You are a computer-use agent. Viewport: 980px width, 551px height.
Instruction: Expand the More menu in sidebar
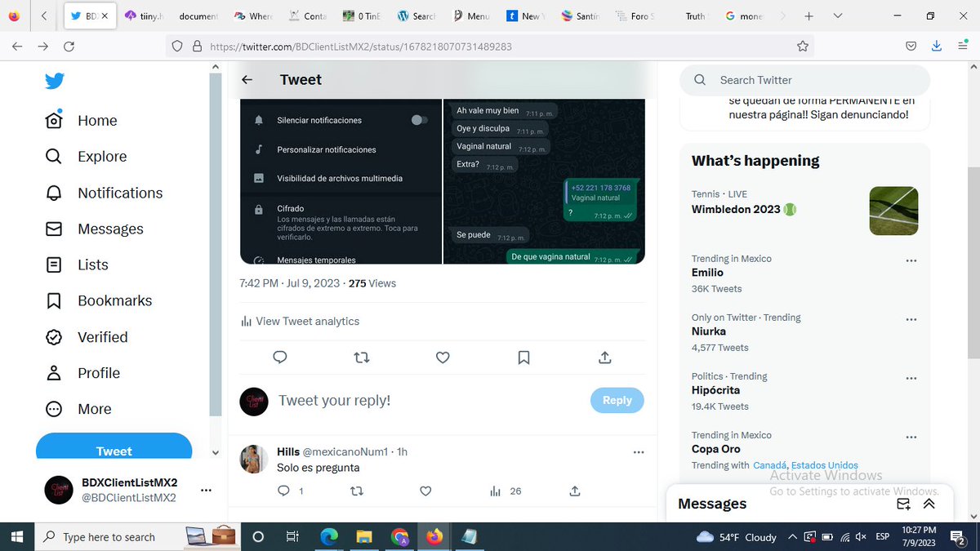(x=79, y=409)
